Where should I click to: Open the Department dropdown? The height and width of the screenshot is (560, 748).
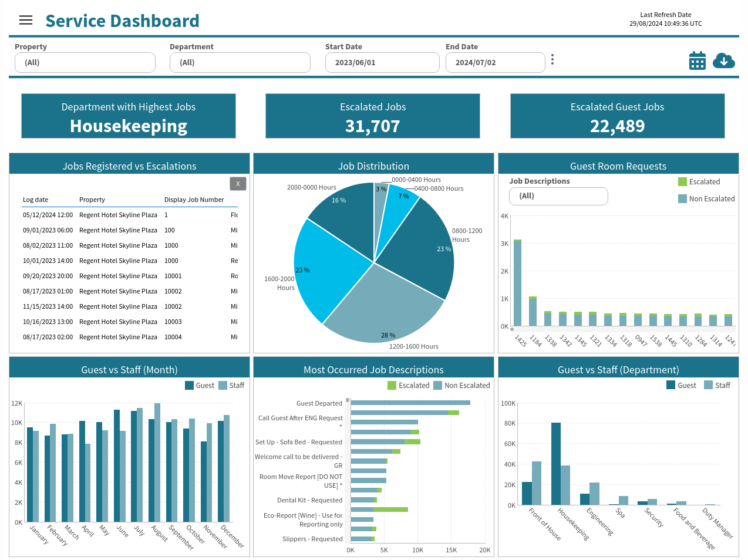(240, 62)
